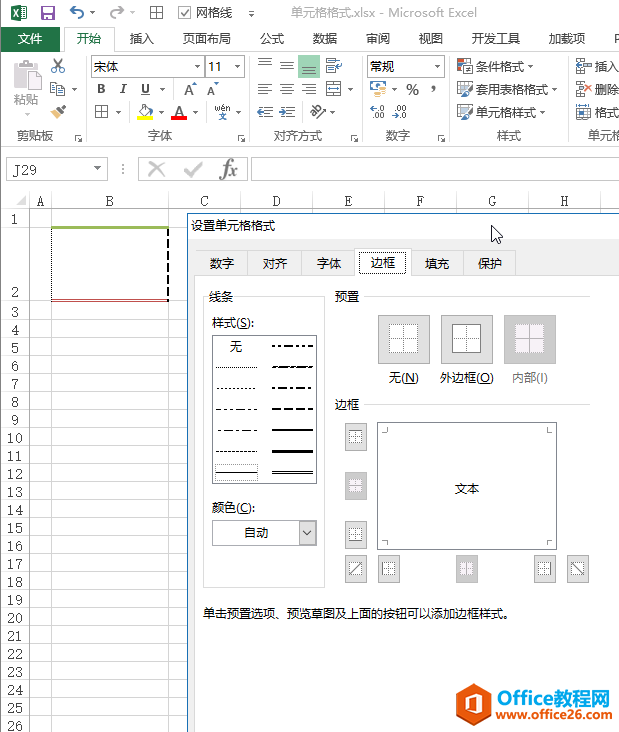619x732 pixels.
Task: Toggle the 网格线 gridlines checkbox
Action: click(x=185, y=13)
